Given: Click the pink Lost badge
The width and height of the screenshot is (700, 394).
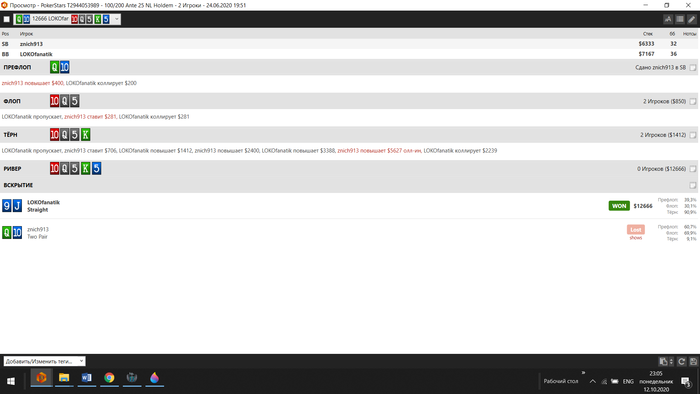Looking at the screenshot, I should [x=636, y=229].
